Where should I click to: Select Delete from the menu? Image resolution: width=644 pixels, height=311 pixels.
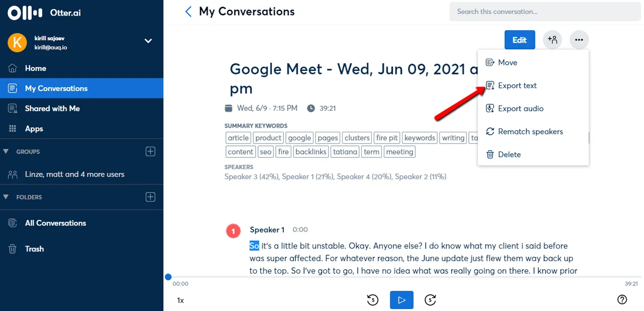(x=533, y=154)
